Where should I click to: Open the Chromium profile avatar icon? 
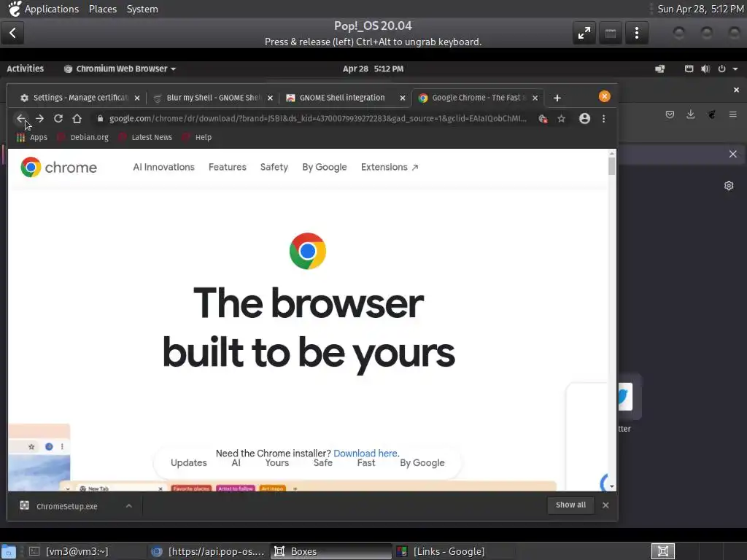pos(584,119)
